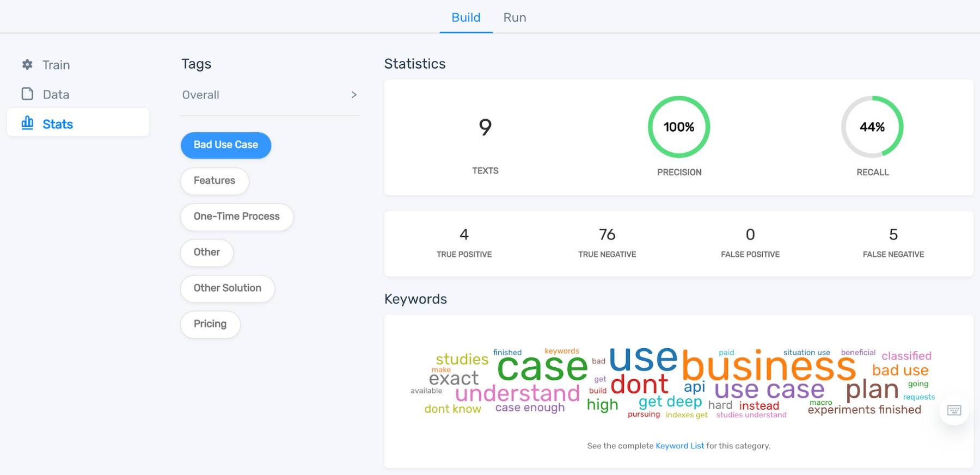Screen dimensions: 980x475
Task: Click the keyword 'experiments finished'
Action: (865, 410)
